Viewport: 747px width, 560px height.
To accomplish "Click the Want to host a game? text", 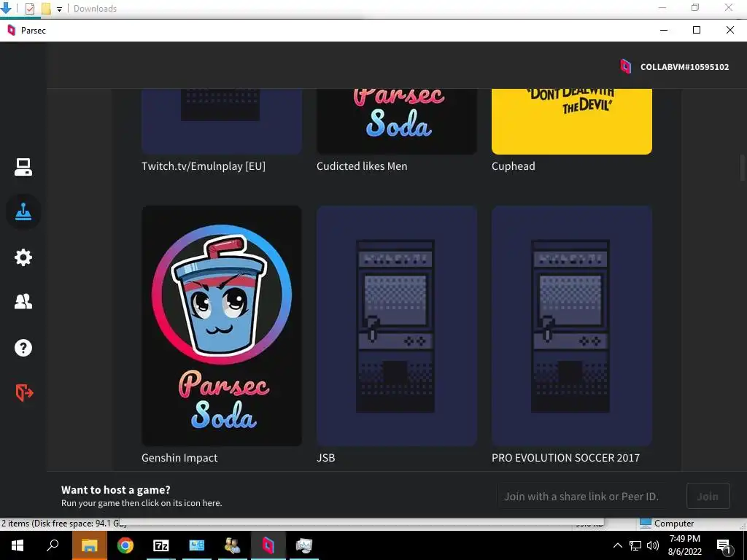I will coord(116,489).
